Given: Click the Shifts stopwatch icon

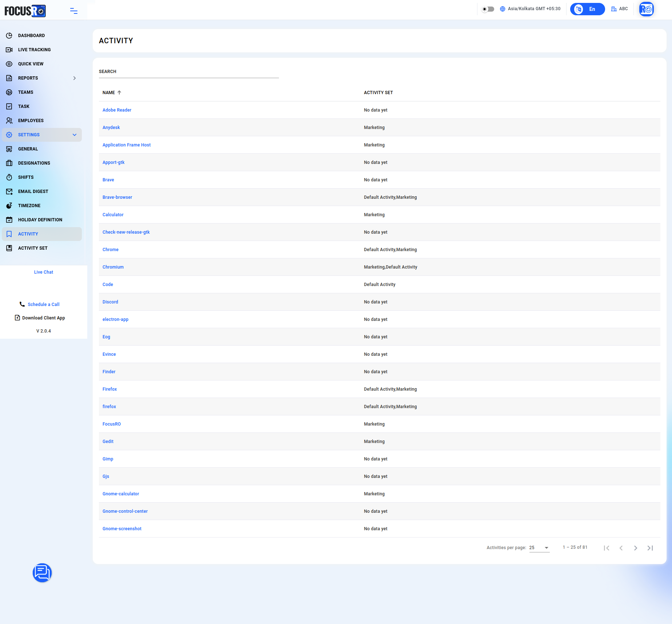Looking at the screenshot, I should click(9, 177).
